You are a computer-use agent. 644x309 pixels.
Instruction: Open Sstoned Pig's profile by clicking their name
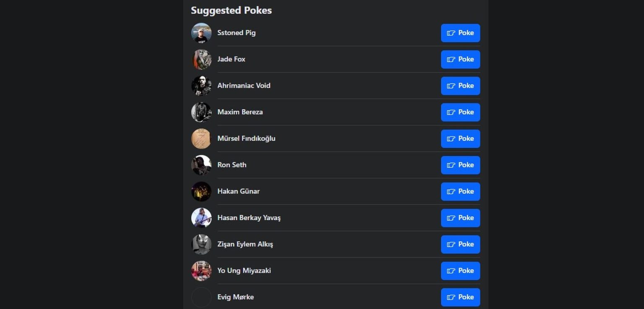(x=236, y=33)
